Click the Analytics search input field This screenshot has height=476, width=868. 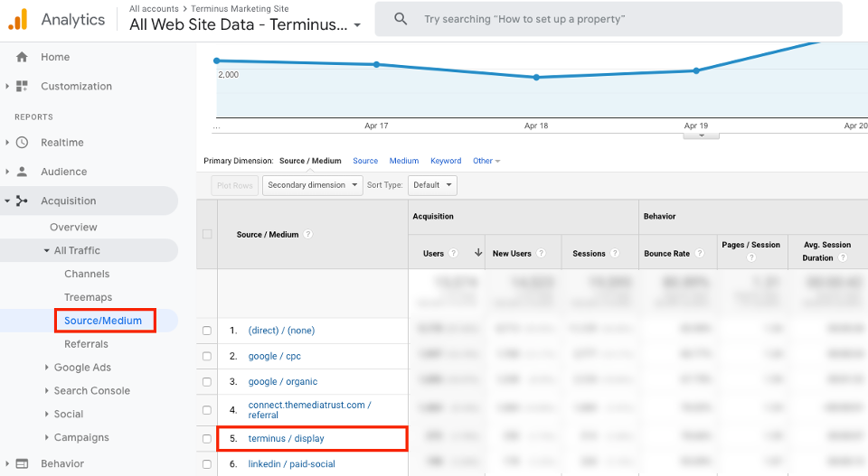point(609,19)
